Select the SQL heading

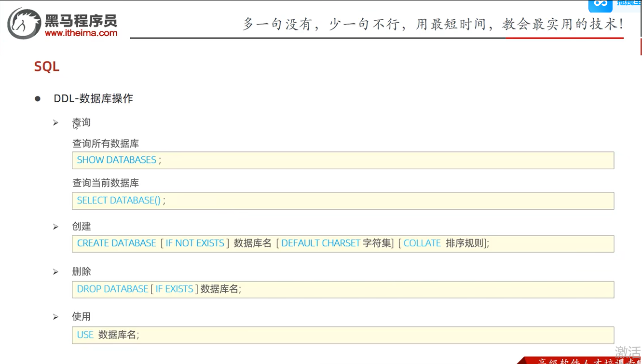(47, 67)
